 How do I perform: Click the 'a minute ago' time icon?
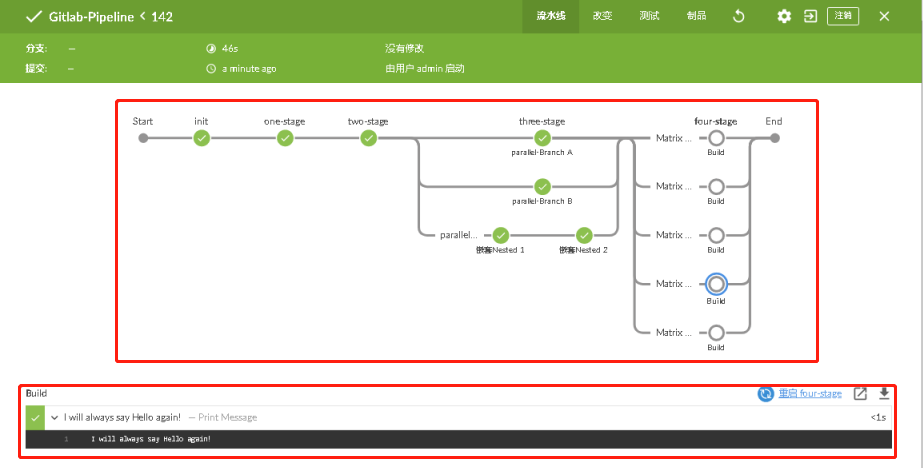tap(211, 69)
